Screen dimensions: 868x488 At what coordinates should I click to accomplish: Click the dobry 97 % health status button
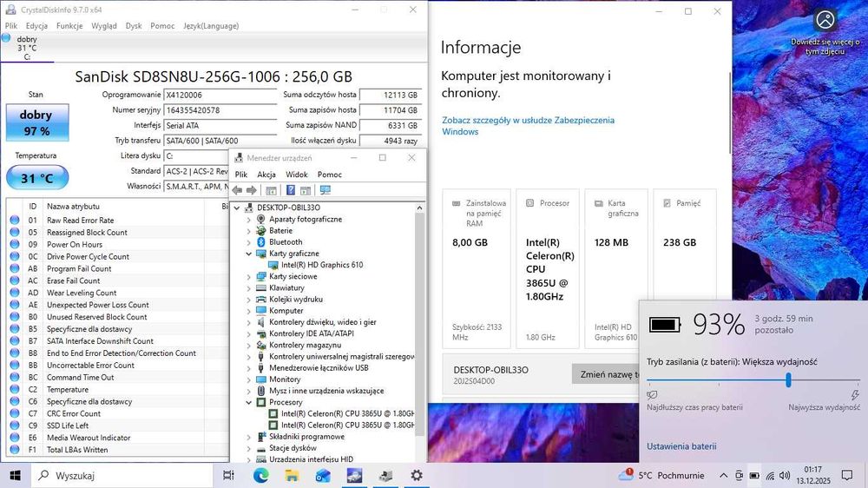click(37, 122)
